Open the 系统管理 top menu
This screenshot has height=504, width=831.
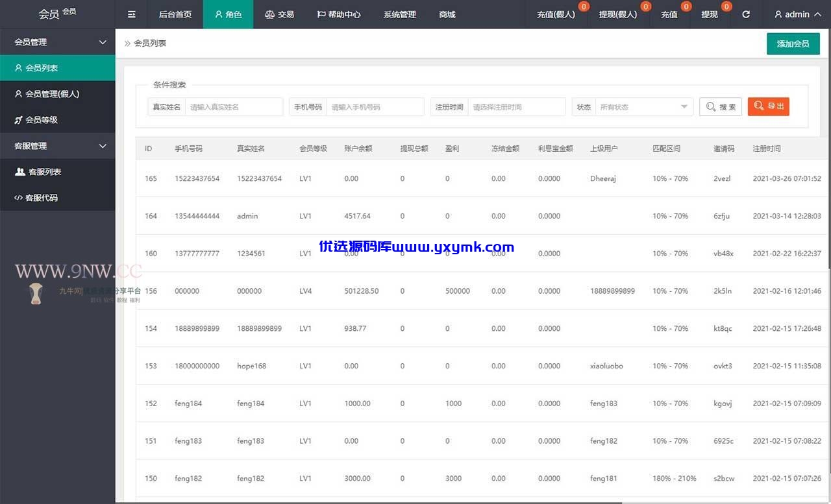pos(400,14)
